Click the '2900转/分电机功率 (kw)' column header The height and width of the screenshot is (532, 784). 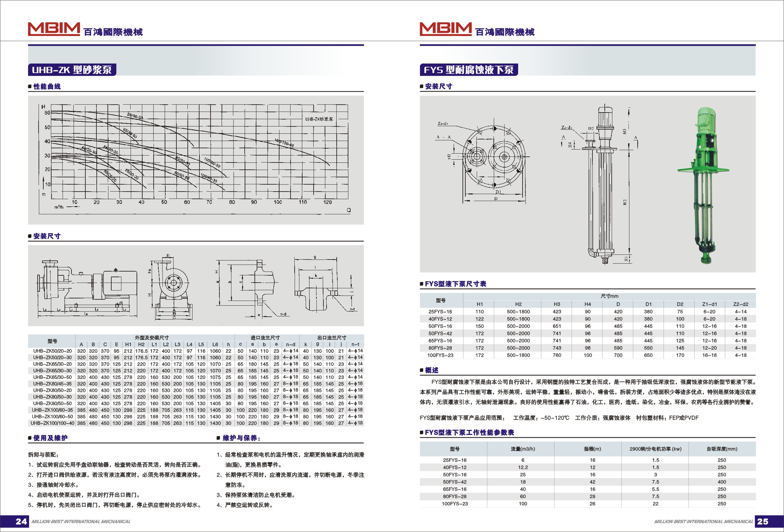click(655, 449)
